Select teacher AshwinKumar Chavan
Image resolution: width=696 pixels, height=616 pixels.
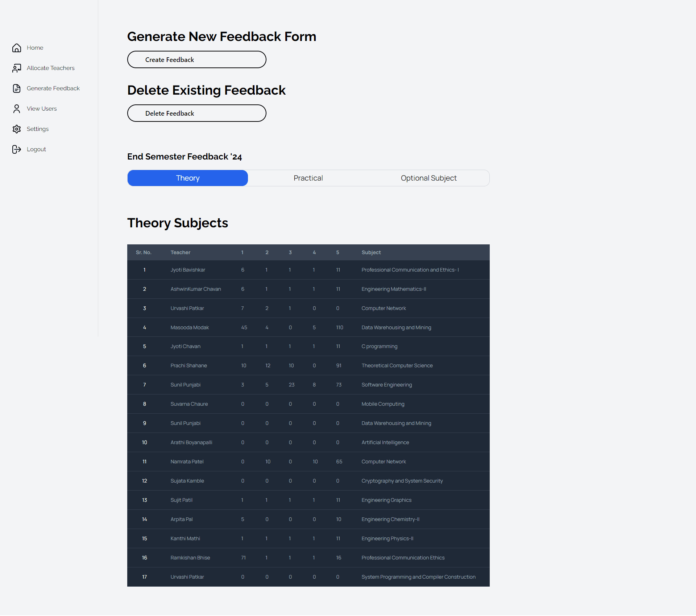(195, 289)
